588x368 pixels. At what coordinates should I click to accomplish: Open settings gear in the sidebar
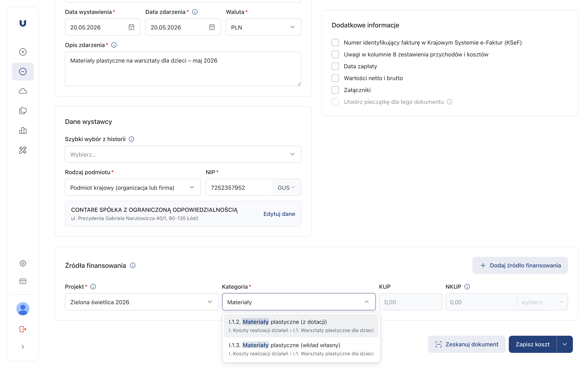23,263
